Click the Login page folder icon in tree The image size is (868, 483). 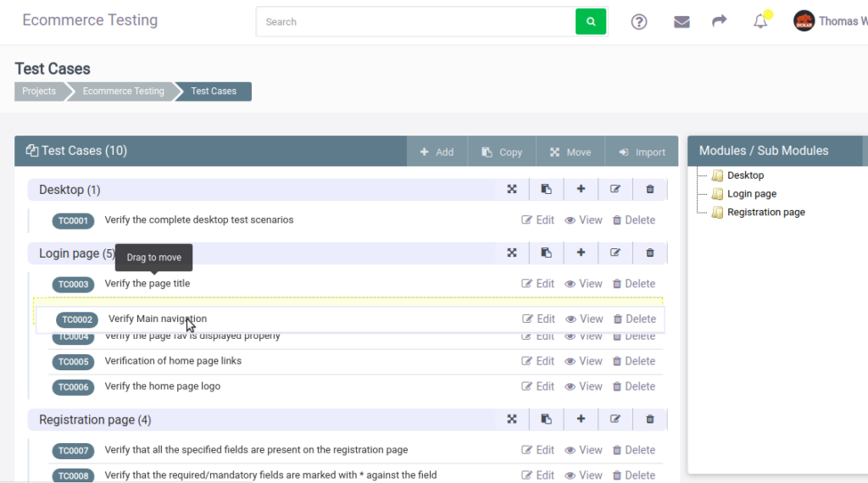pyautogui.click(x=717, y=194)
